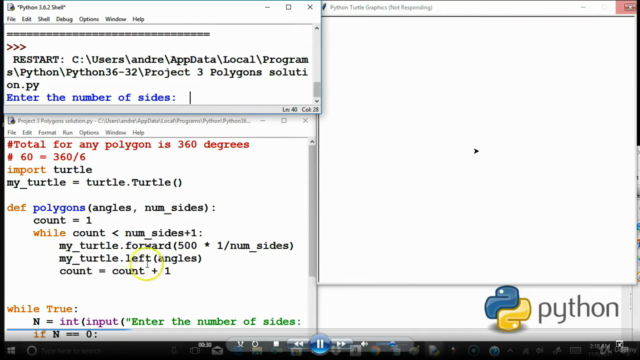This screenshot has height=360, width=640.
Task: Minimize the editor window
Action: (263, 121)
